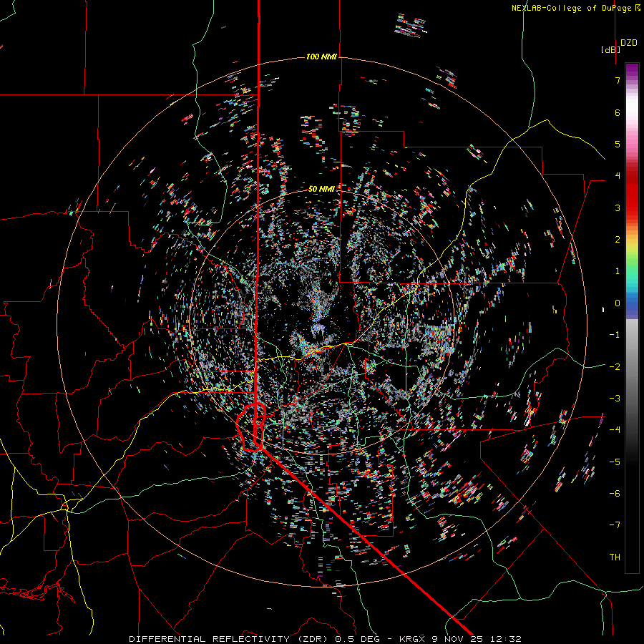This screenshot has width=644, height=644.
Task: Click the 0.5 DEG elevation text
Action: [356, 639]
